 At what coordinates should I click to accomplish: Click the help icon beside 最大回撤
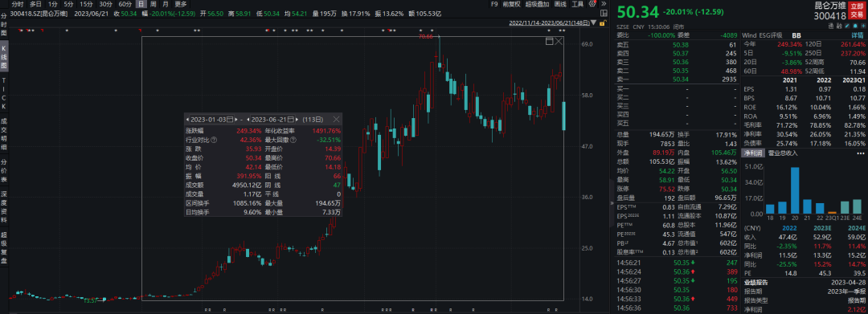[x=293, y=139]
